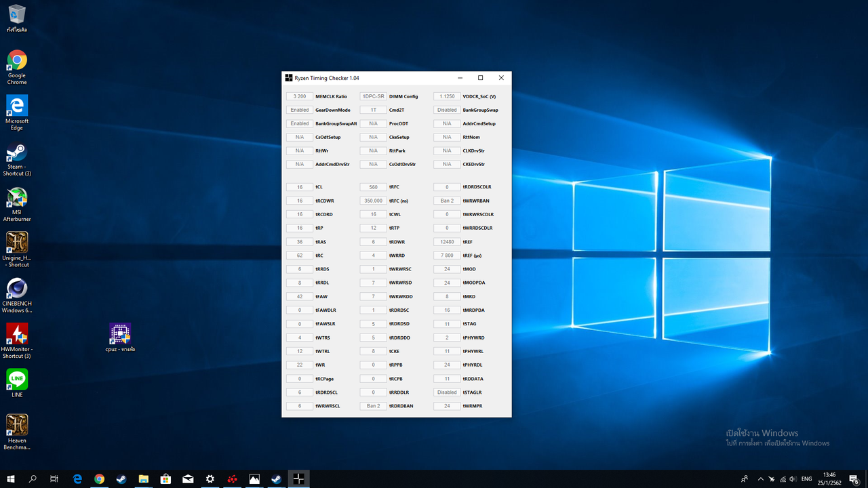Image resolution: width=868 pixels, height=488 pixels.
Task: Select the Heaven Benchmark desktop icon
Action: click(x=17, y=432)
